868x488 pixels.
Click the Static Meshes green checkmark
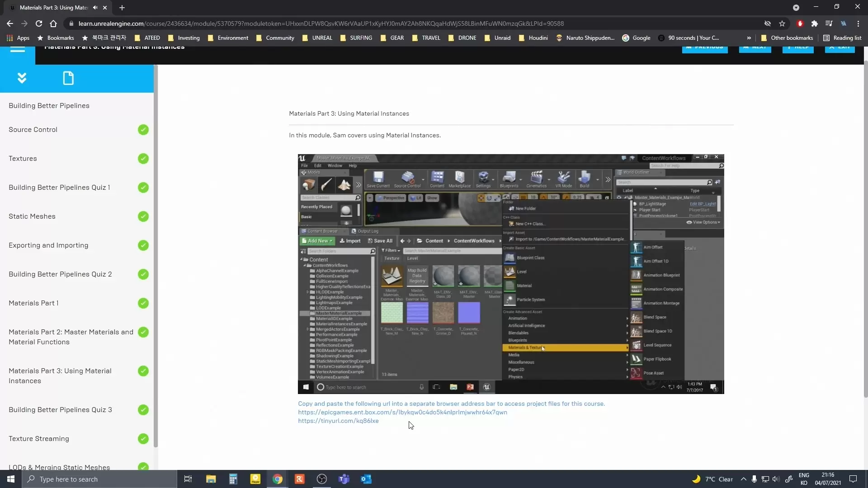coord(143,216)
